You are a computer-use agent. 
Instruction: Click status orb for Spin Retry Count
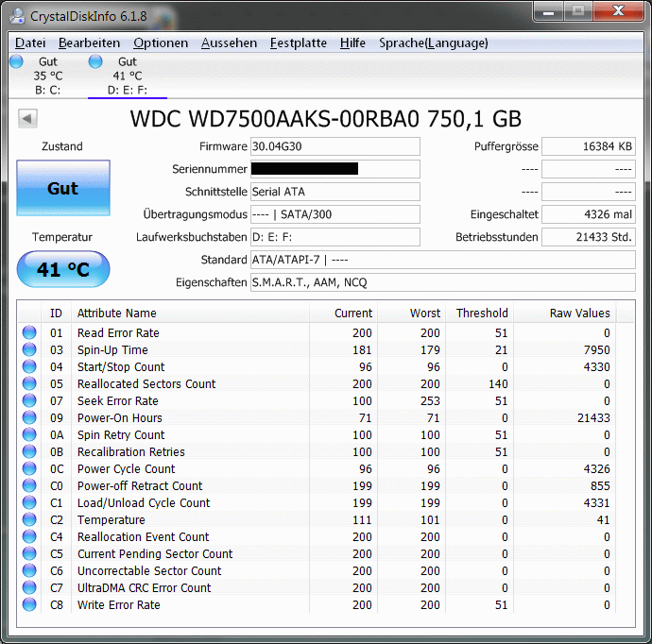click(x=29, y=434)
